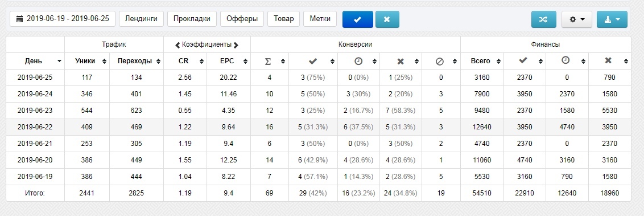Image resolution: width=644 pixels, height=216 pixels.
Task: Select the Метки filter
Action: click(x=320, y=19)
